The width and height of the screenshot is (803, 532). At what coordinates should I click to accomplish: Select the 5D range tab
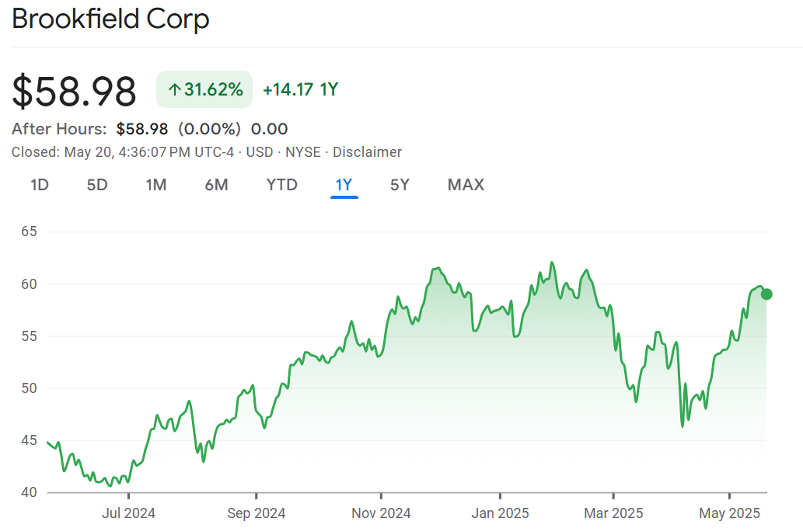coord(97,185)
